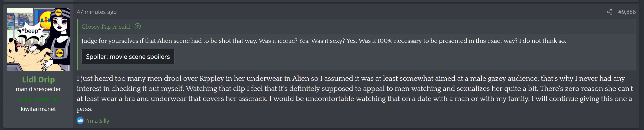Click the kiwifarms.net text under the username
Viewport: 644px width, 130px height.
pyautogui.click(x=38, y=109)
